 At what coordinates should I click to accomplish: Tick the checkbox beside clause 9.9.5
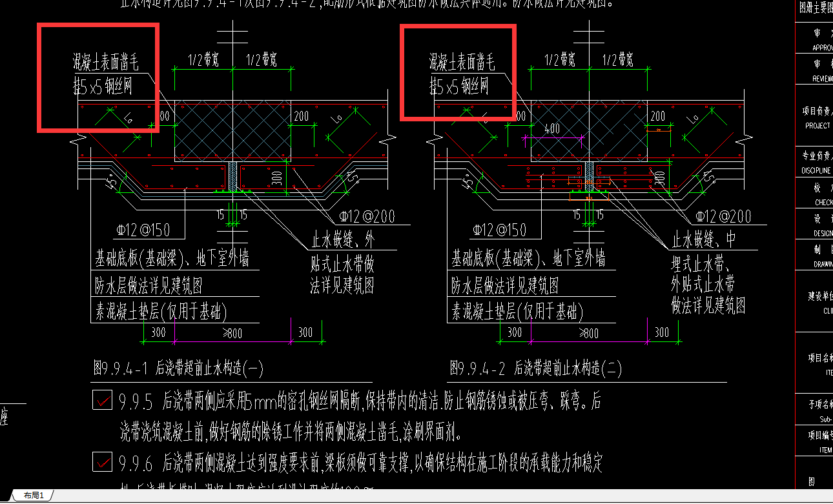102,401
